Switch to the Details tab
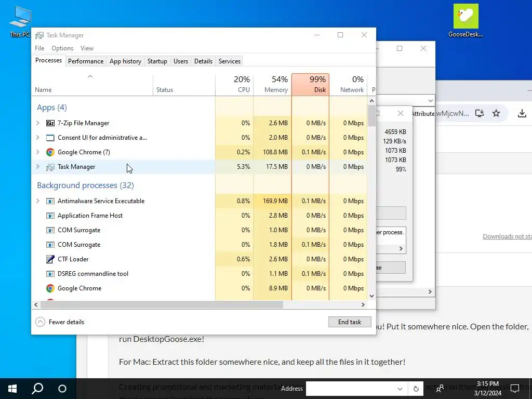Image resolution: width=532 pixels, height=399 pixels. tap(203, 61)
